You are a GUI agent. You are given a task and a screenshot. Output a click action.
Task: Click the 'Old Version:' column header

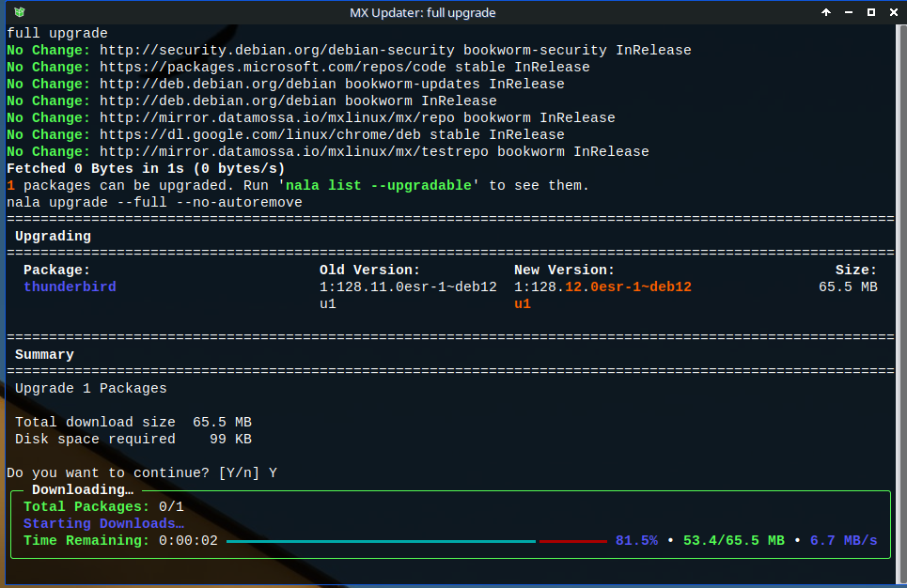[x=369, y=270]
